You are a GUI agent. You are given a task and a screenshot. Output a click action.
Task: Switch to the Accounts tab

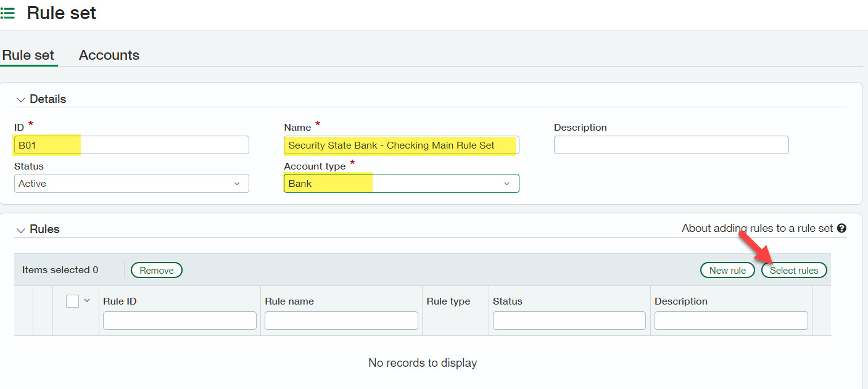click(109, 55)
